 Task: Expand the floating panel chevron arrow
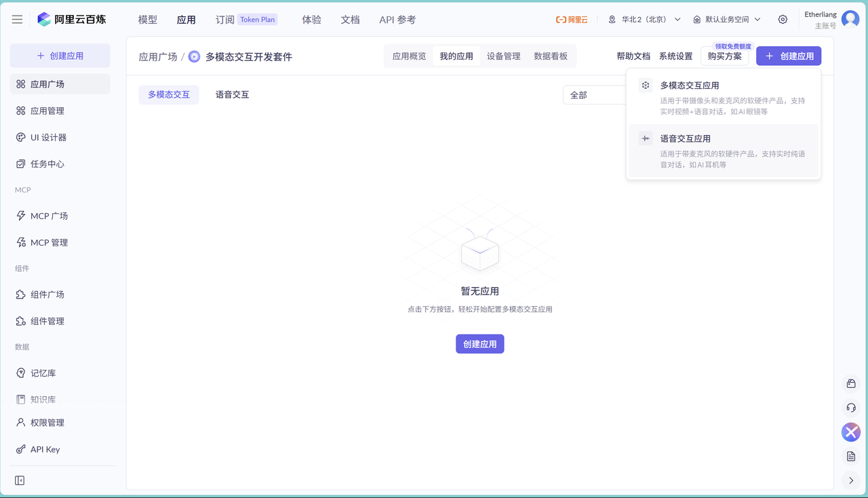click(851, 480)
